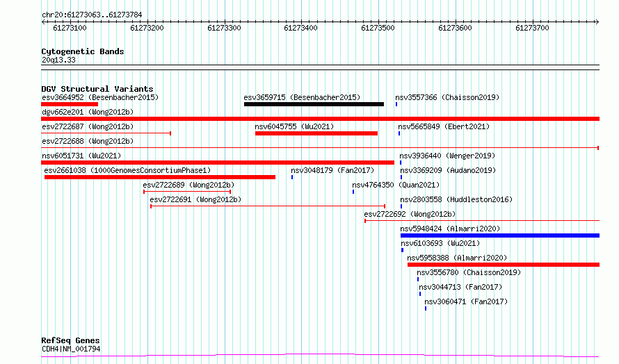Click the magenta CDH4 gene line
This screenshot has height=364, width=619.
(320, 356)
